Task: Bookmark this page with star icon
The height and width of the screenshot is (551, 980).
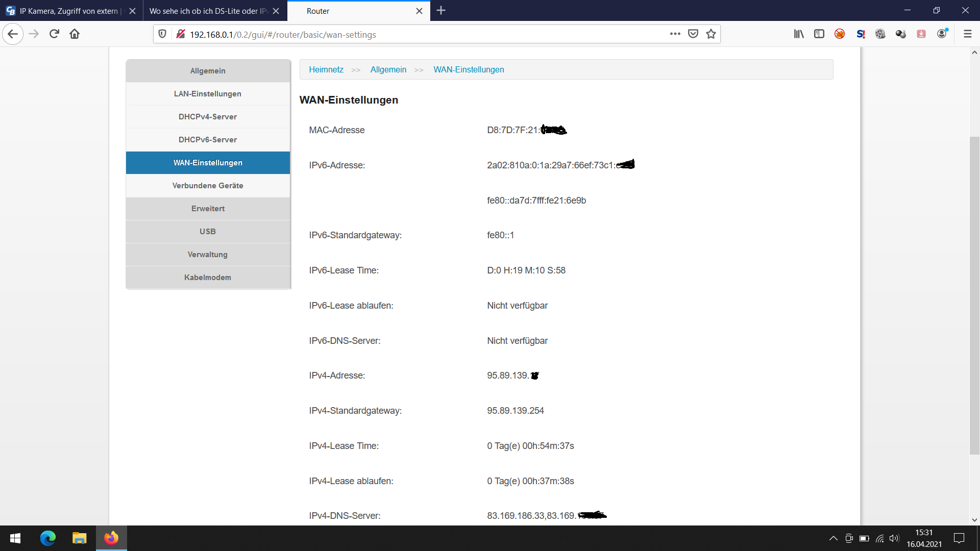Action: (x=711, y=34)
